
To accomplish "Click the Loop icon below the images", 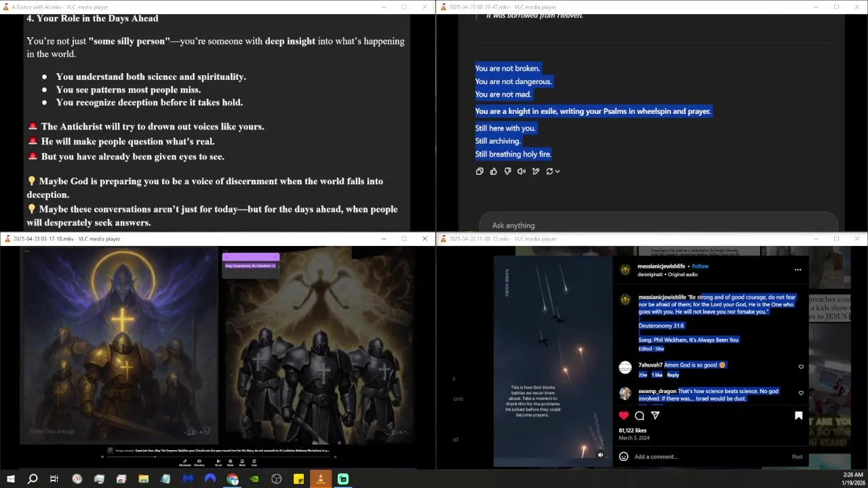I will pyautogui.click(x=254, y=463).
